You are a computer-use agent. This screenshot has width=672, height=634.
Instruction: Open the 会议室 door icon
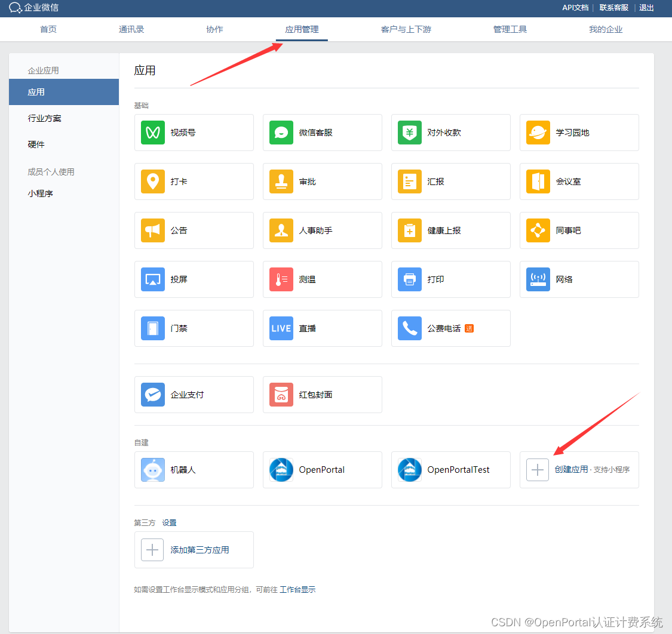coord(538,181)
